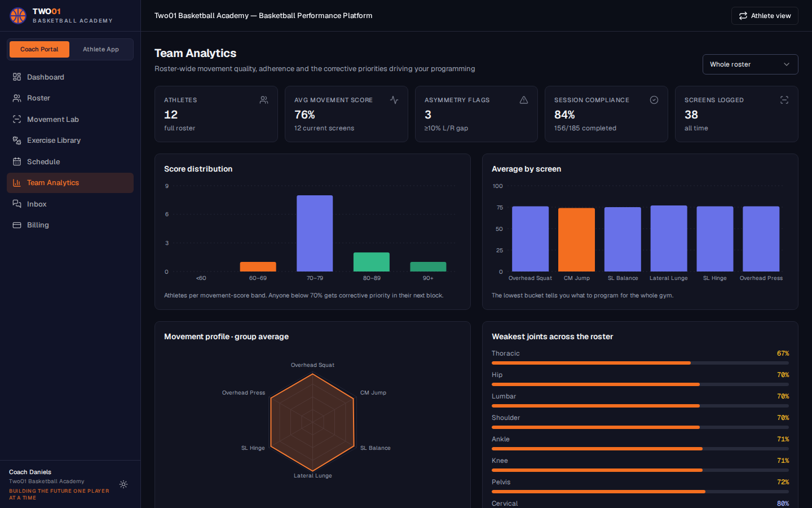The image size is (812, 508).
Task: Click the Athletes 12 stat card
Action: tap(216, 114)
